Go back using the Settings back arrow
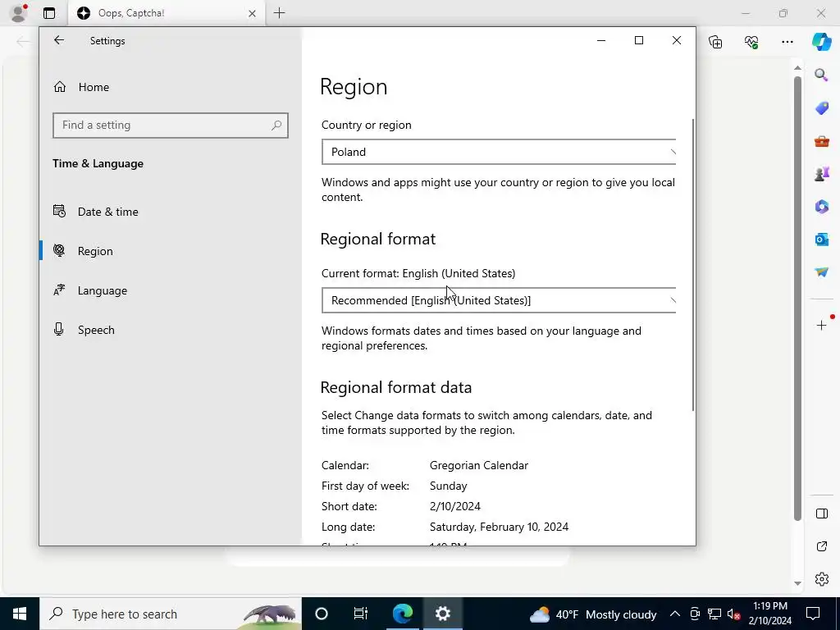 (x=59, y=40)
